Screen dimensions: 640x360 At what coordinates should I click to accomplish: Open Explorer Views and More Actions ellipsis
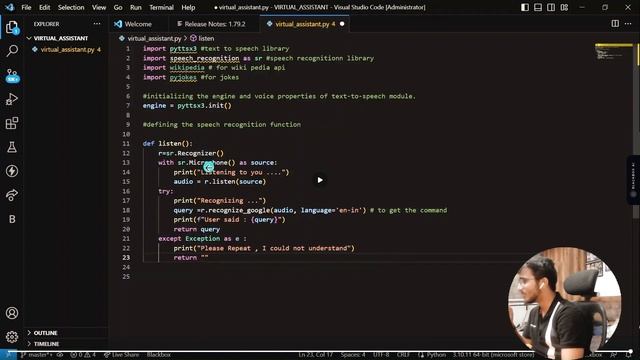[97, 24]
